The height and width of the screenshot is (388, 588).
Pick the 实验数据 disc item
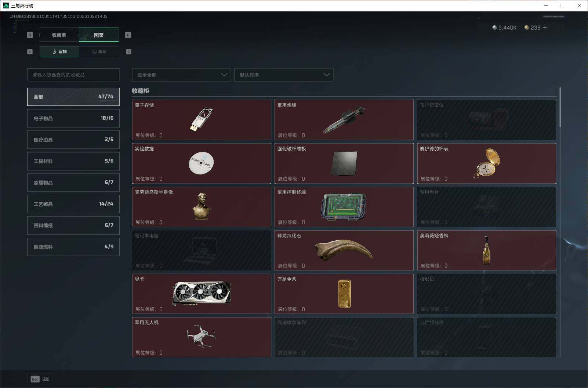click(x=202, y=163)
